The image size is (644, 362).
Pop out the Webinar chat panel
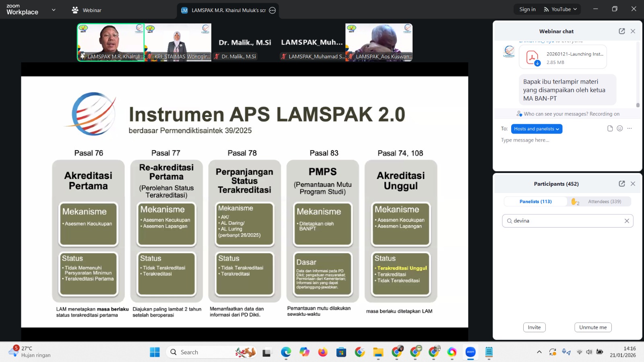[x=622, y=31]
